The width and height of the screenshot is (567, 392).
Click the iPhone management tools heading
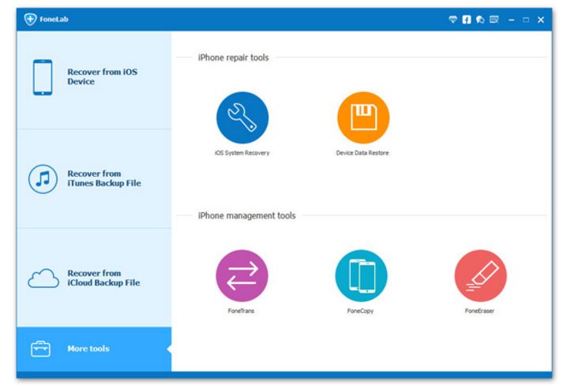[246, 215]
